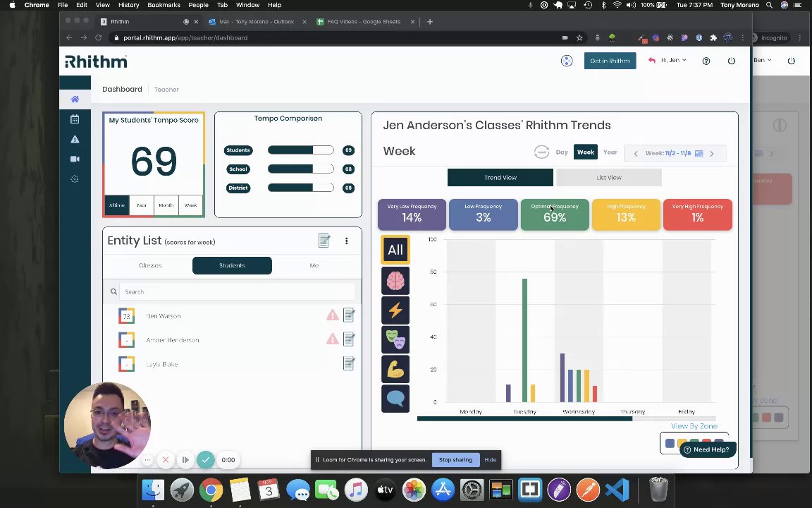812x508 pixels.
Task: Open the video camera sidebar icon
Action: [75, 159]
